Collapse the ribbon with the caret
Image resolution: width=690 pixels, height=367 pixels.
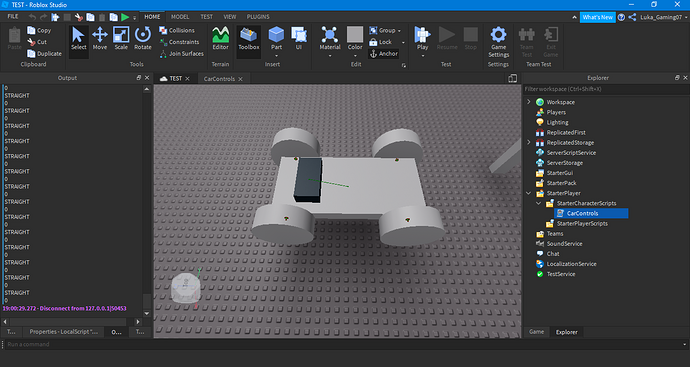click(574, 18)
